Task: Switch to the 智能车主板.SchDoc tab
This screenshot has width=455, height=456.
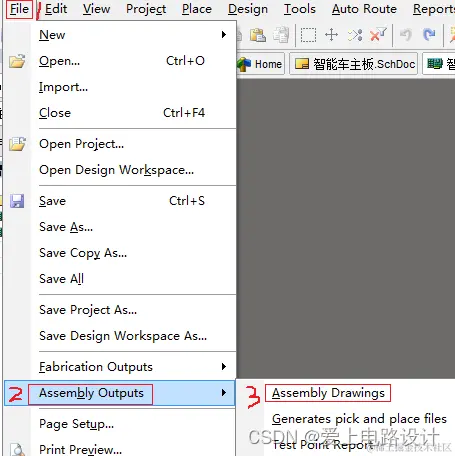Action: click(x=354, y=64)
